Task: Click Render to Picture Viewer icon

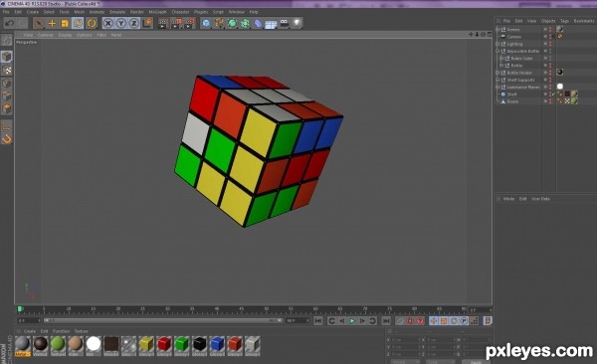Action: (x=176, y=24)
